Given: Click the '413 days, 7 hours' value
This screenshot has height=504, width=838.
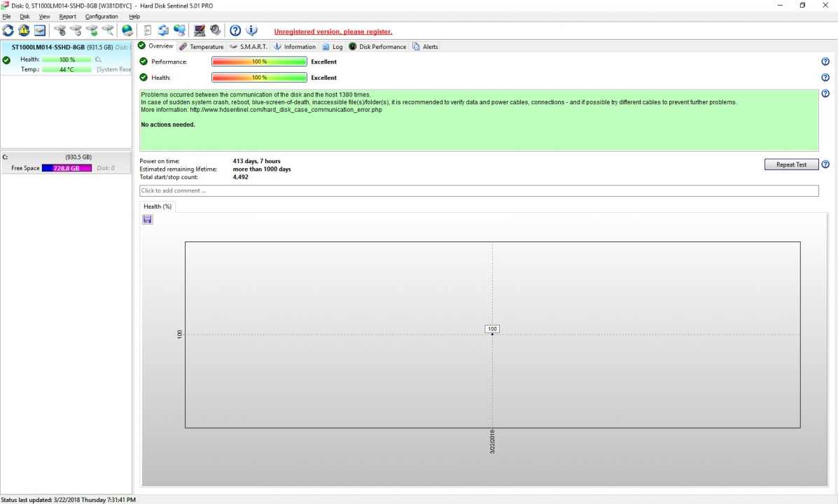Looking at the screenshot, I should (x=256, y=161).
